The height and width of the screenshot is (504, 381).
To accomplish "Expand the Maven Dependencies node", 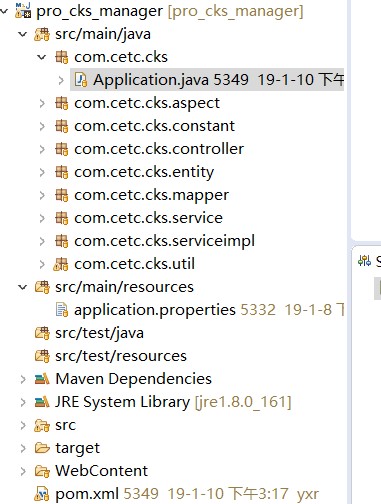I will (x=23, y=379).
